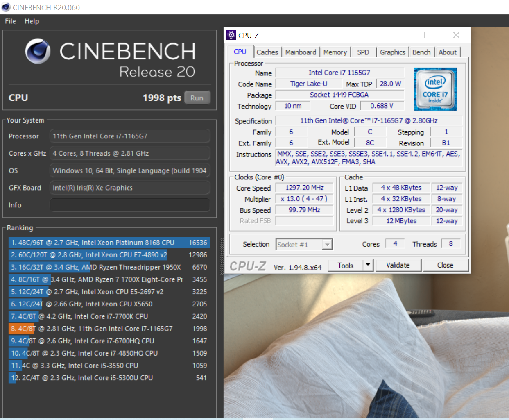Select ranking row AMD Ryzen 7 1700X
The height and width of the screenshot is (420, 509).
109,279
